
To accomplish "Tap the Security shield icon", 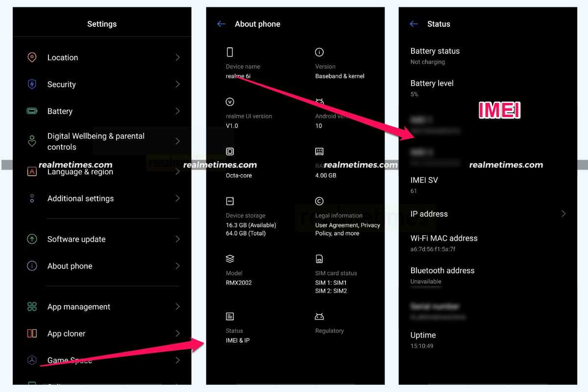I will click(x=32, y=84).
